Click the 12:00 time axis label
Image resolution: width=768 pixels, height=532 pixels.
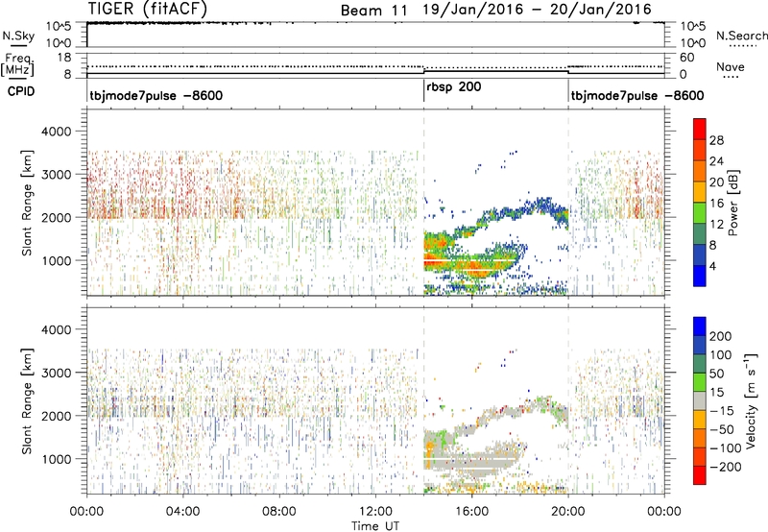click(375, 512)
